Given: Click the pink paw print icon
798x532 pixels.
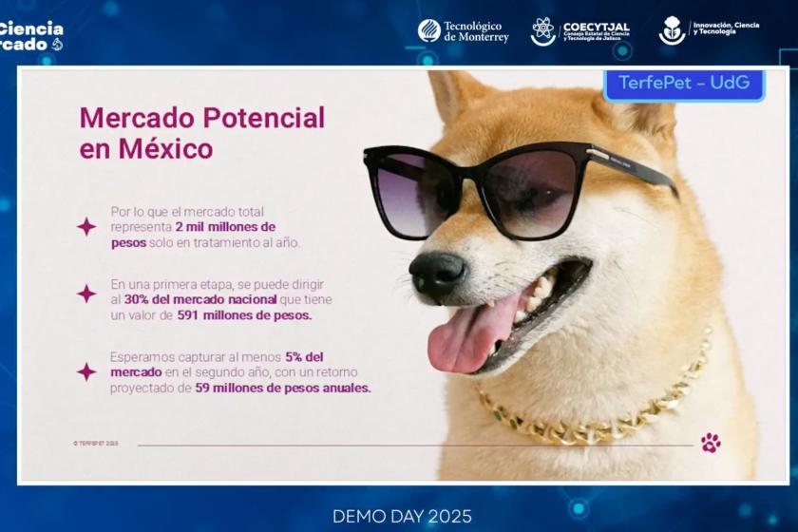Looking at the screenshot, I should coord(711,443).
